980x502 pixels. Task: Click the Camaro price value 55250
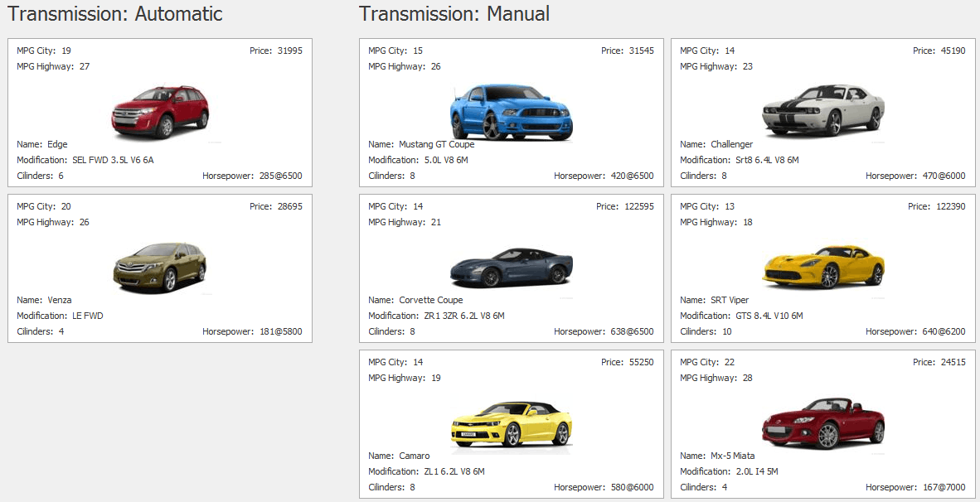(x=642, y=362)
